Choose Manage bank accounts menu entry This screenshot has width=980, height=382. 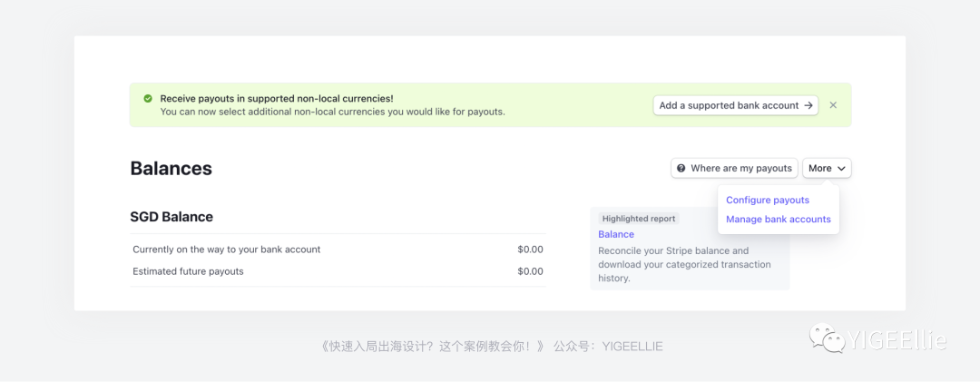[x=778, y=219]
